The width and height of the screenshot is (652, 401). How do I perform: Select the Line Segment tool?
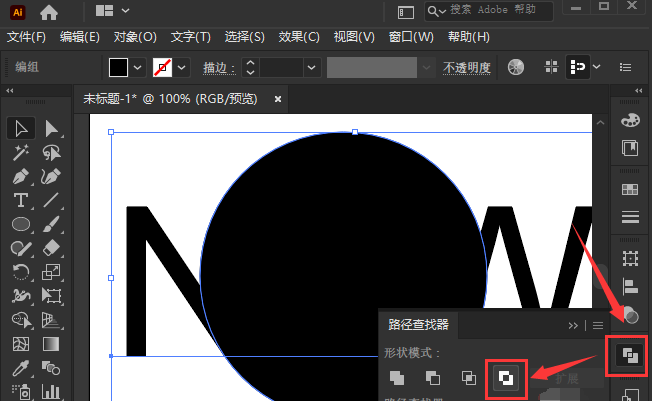pos(51,200)
